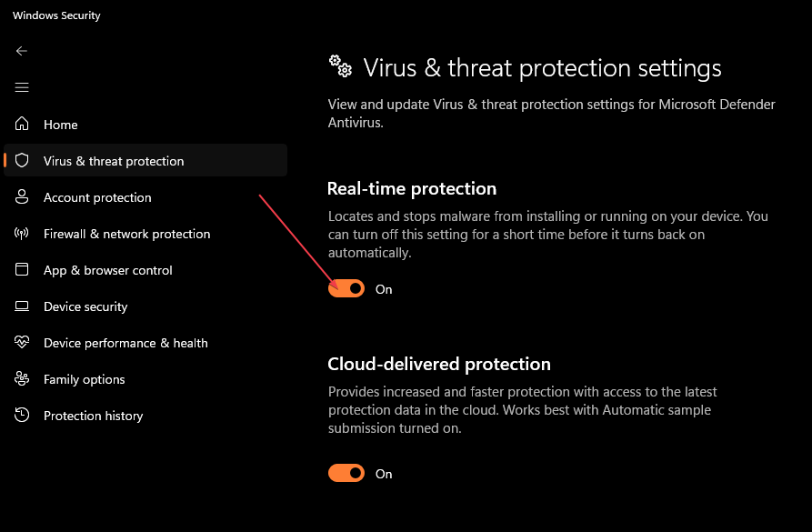Click the App & browser control window icon
Screen dimensions: 812x532
click(x=22, y=269)
